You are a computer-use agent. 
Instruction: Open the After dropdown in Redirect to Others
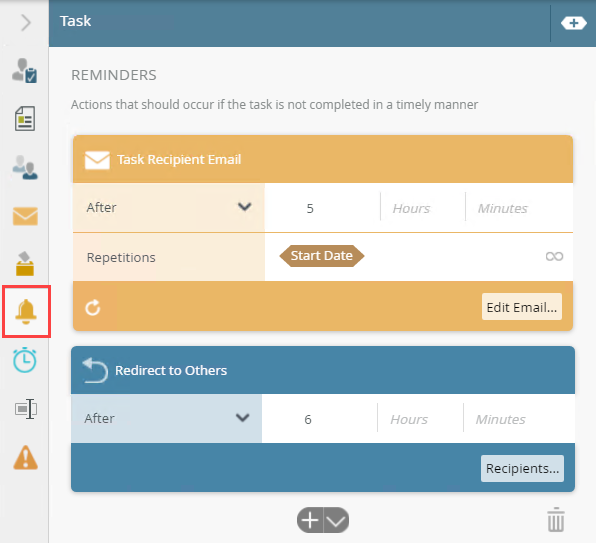[x=166, y=418]
